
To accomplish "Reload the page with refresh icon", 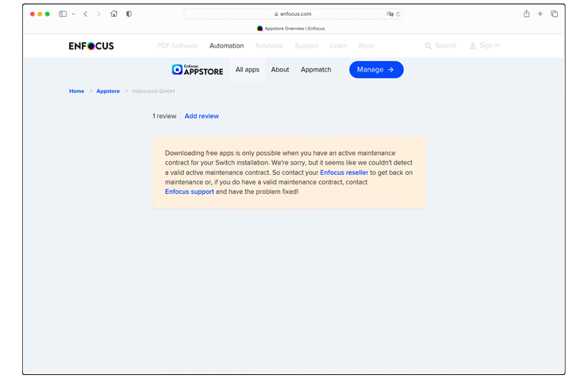I will [398, 14].
